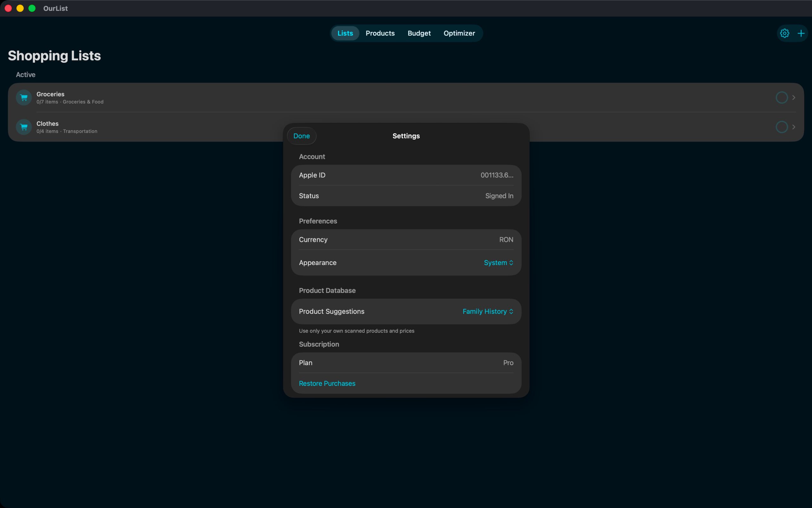
Task: Click the Subscription section header
Action: pyautogui.click(x=319, y=344)
